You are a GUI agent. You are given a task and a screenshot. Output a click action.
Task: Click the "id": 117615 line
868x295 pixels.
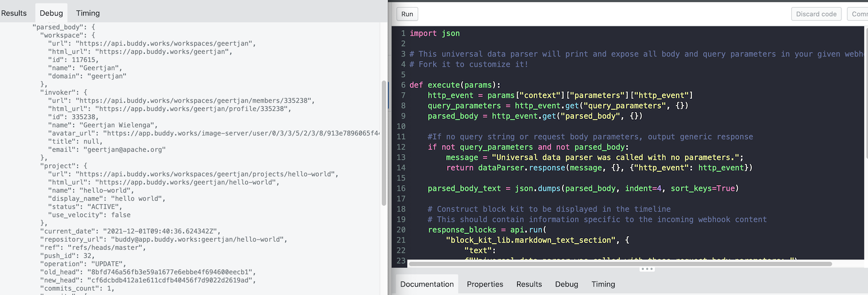tap(73, 60)
